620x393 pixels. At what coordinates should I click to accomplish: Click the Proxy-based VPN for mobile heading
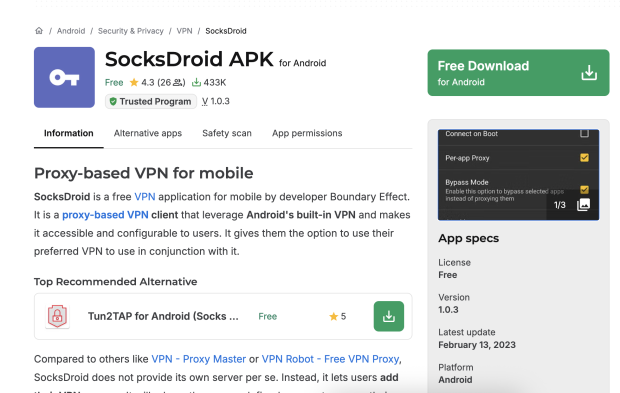pos(144,173)
